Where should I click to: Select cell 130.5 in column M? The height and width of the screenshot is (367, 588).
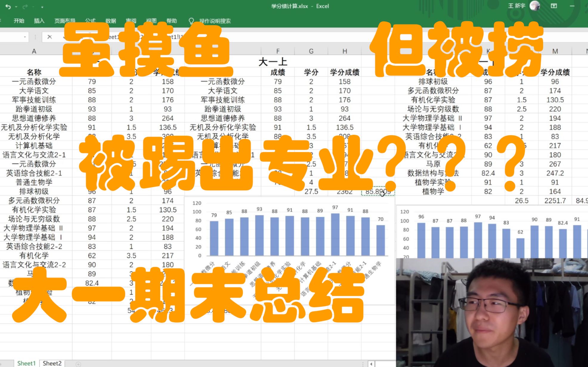point(555,100)
